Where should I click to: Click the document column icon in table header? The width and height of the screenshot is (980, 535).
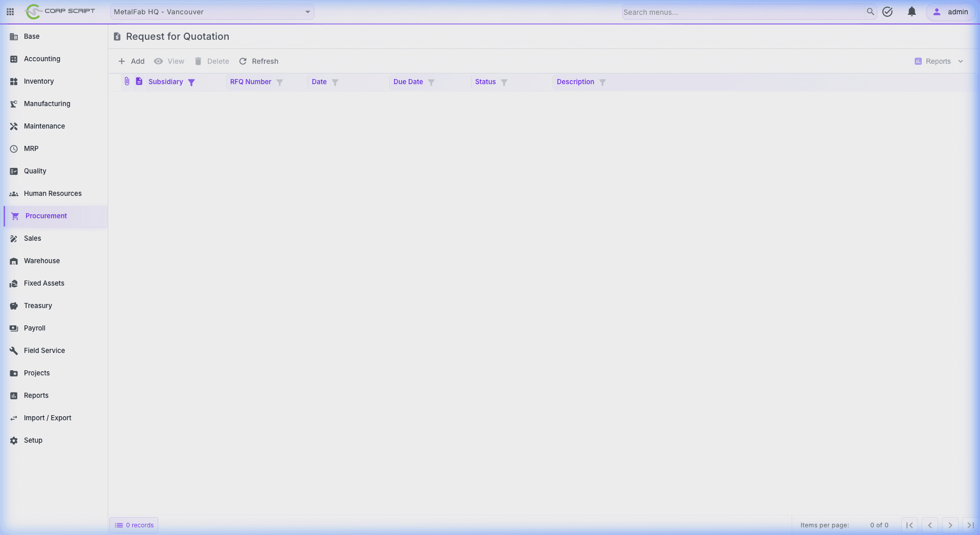(x=139, y=82)
